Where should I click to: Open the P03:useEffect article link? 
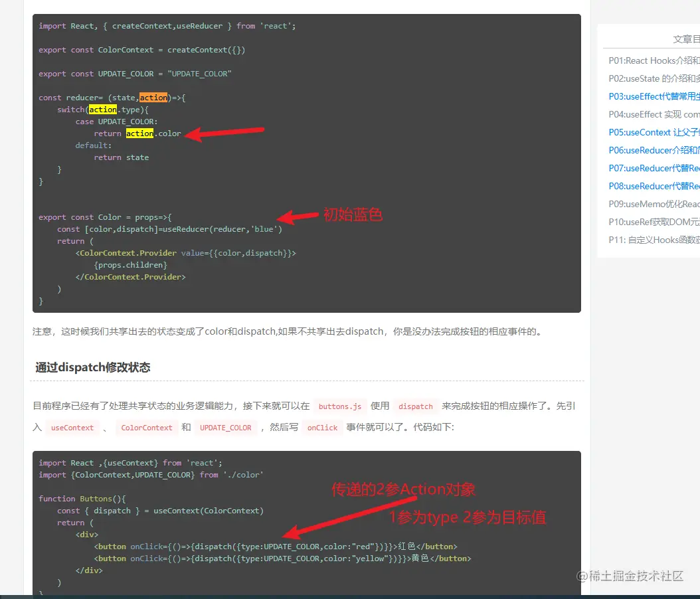click(x=654, y=96)
